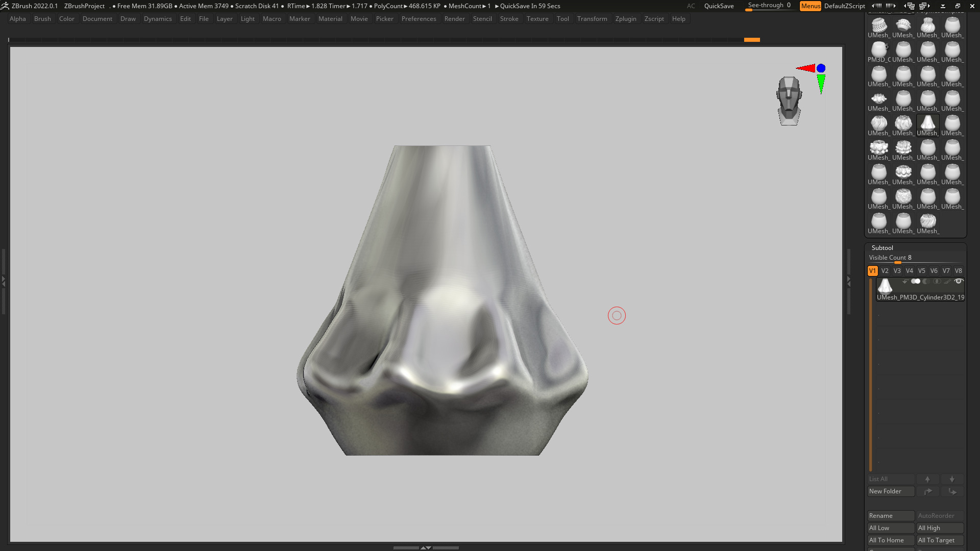Adjust the Visible Count slider
The image size is (980, 551).
pos(916,259)
